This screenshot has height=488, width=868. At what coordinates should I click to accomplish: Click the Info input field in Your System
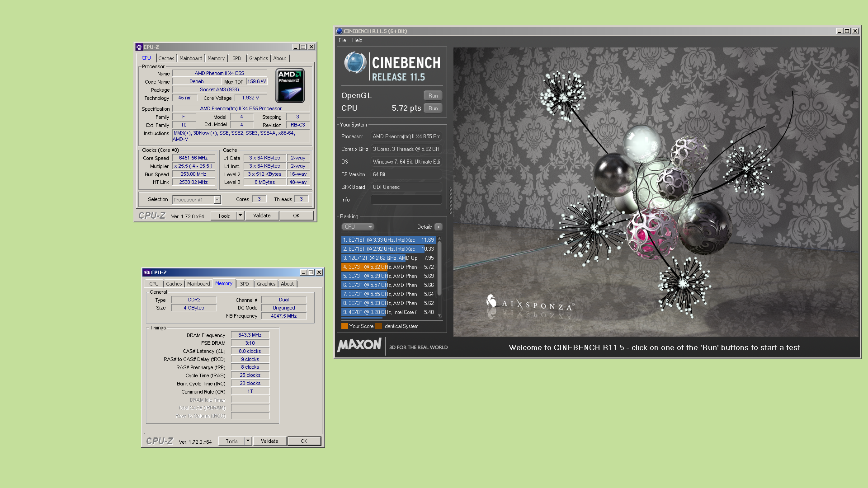coord(406,200)
